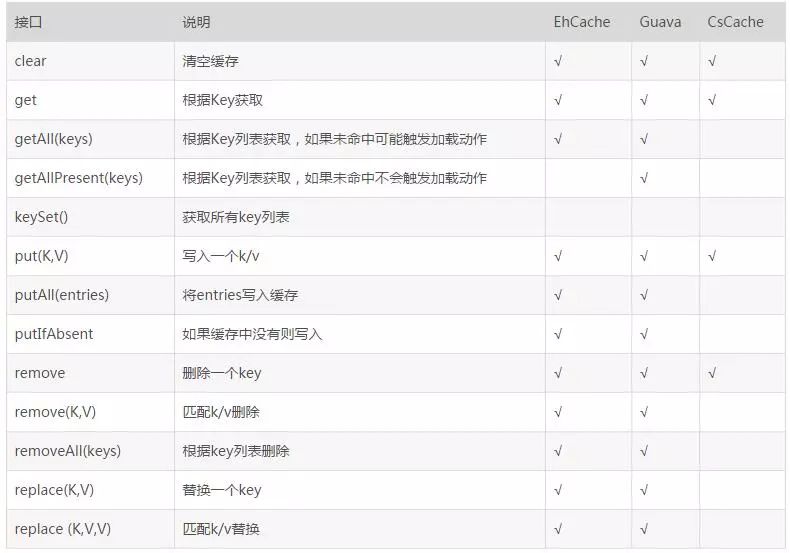Click the Guava checkmark for replace (K,V,V)
Image resolution: width=790 pixels, height=553 pixels.
[x=644, y=529]
